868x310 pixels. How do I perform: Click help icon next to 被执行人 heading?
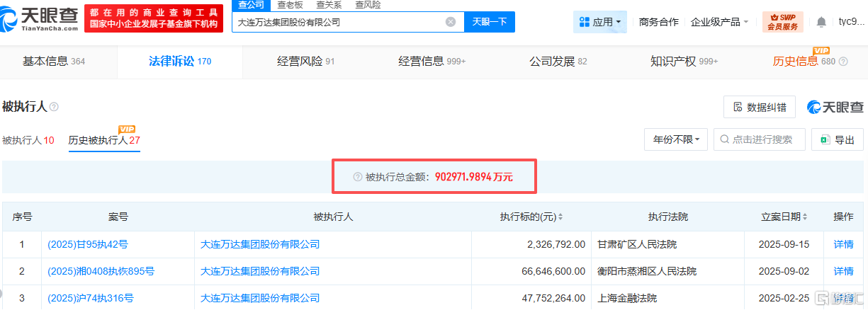tap(55, 107)
